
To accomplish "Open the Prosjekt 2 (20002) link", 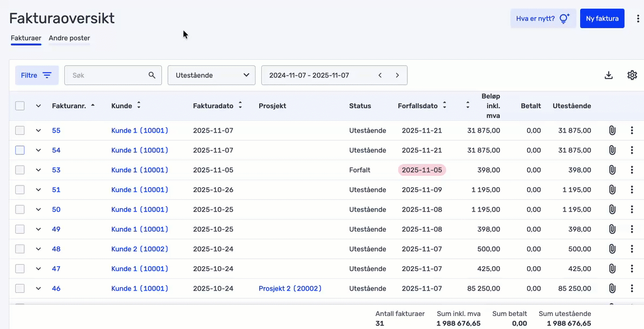I will 290,288.
